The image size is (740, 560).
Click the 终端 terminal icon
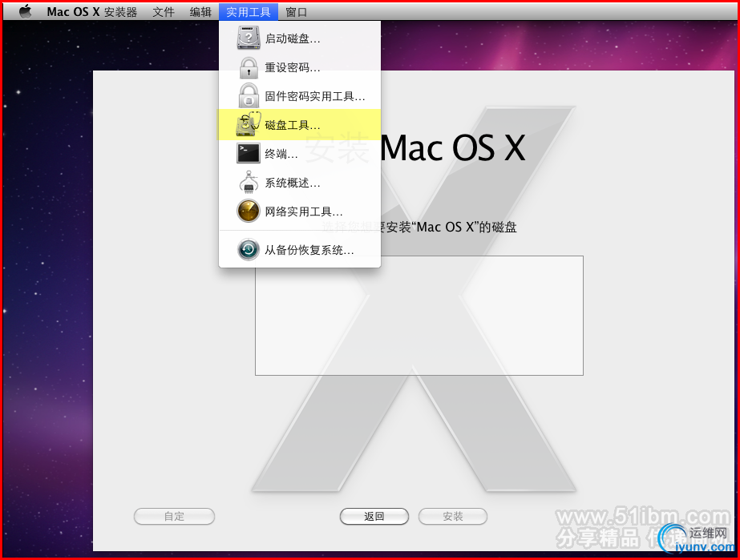click(249, 153)
